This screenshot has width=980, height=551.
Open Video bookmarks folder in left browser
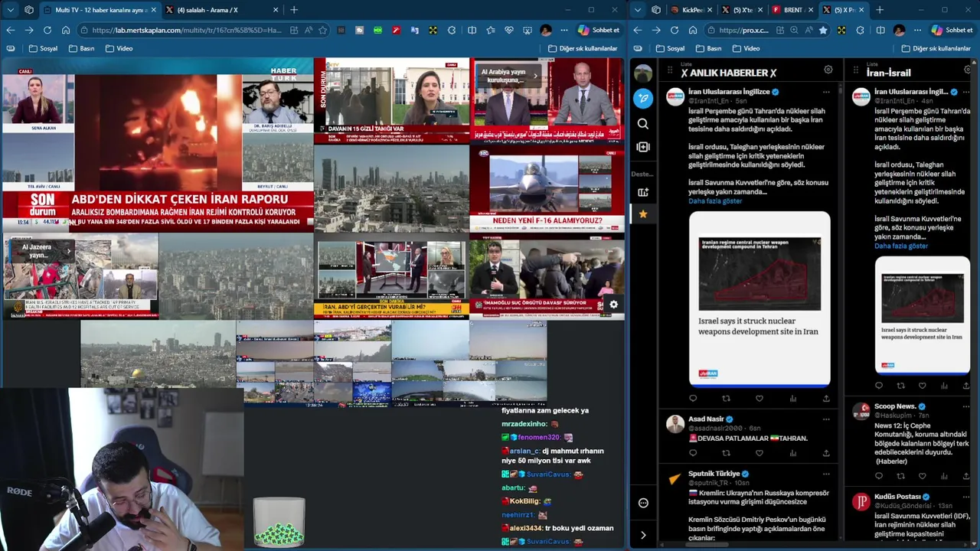pyautogui.click(x=119, y=48)
